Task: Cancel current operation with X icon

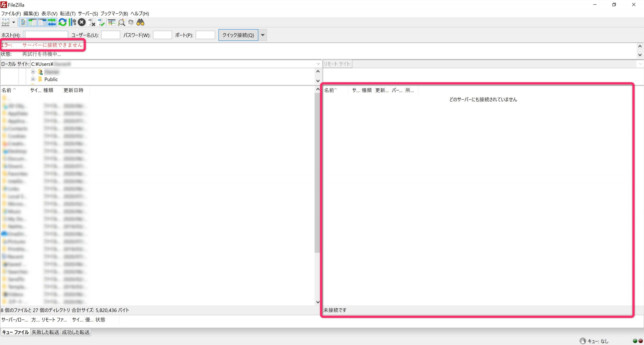Action: pyautogui.click(x=82, y=22)
